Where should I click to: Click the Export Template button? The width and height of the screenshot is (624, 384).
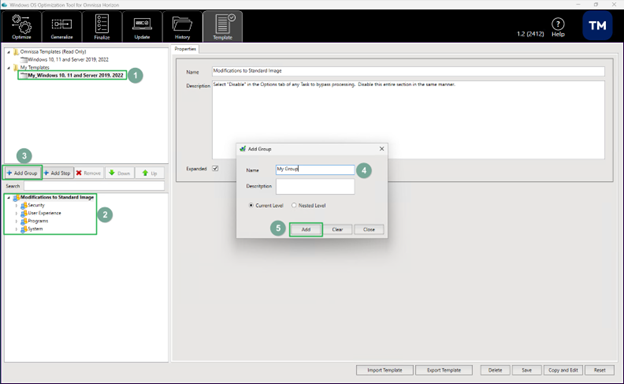point(444,370)
